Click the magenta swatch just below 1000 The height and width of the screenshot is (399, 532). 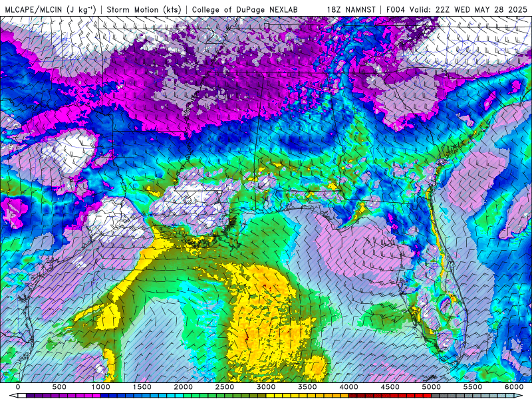(x=96, y=396)
